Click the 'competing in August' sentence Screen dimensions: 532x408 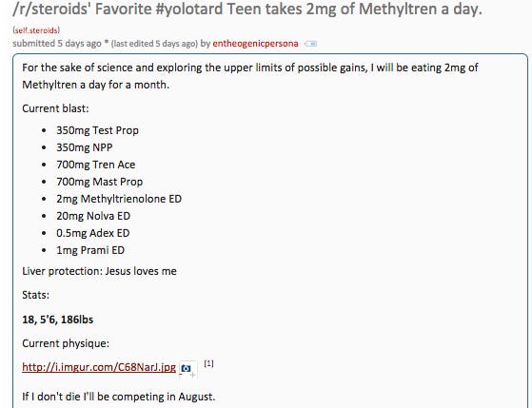point(119,397)
